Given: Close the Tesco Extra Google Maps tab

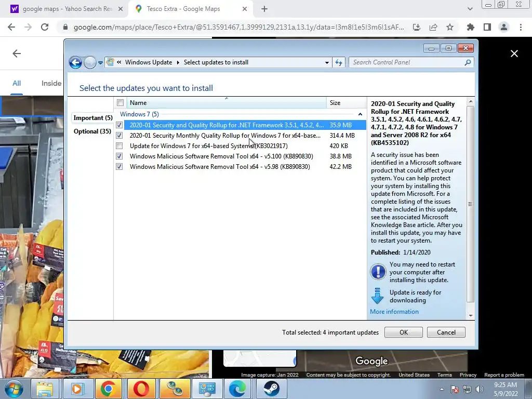Looking at the screenshot, I should (x=245, y=9).
